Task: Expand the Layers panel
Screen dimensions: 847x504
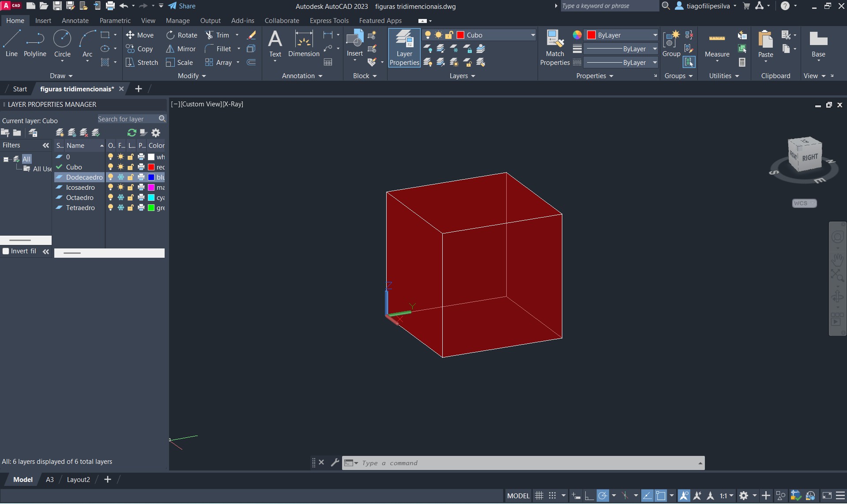Action: pos(462,76)
